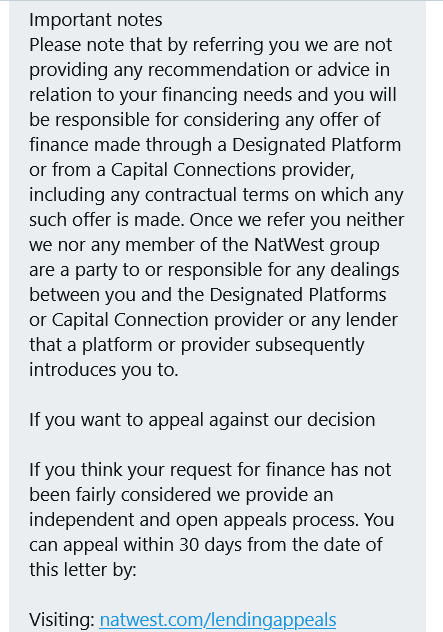443x632 pixels.
Task: Click the text 'Capital Connections provider,'
Action: point(233,170)
